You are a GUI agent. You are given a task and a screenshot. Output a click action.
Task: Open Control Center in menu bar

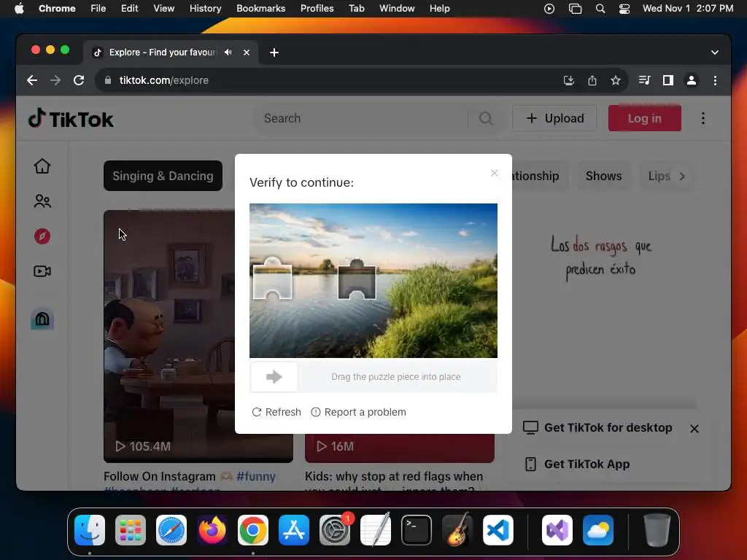(x=624, y=9)
